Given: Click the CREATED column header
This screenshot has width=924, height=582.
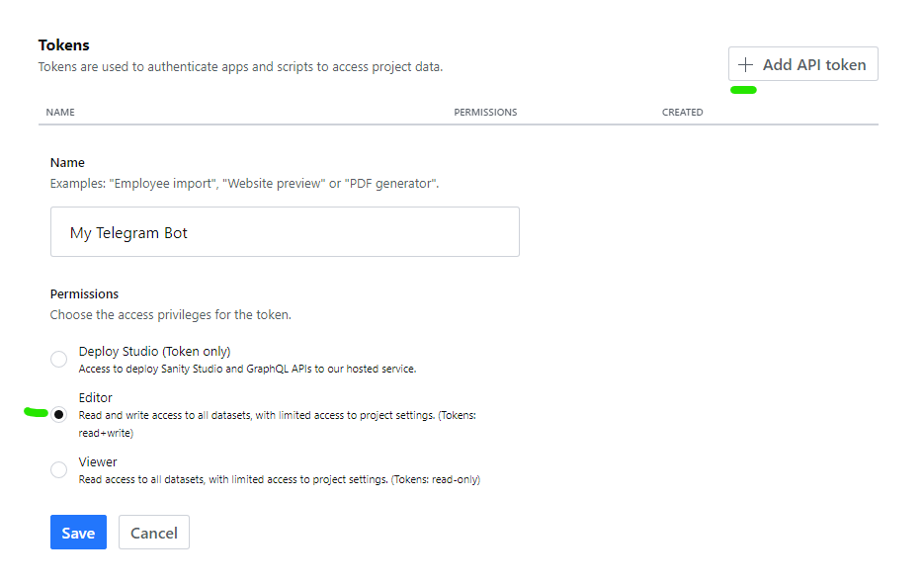Looking at the screenshot, I should [682, 112].
